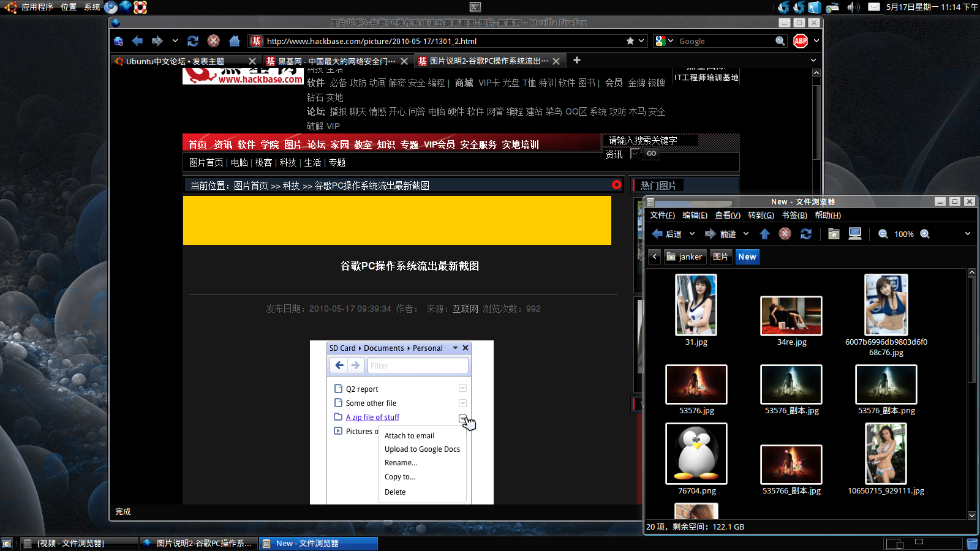Open back history dropdown in file browser
980x551 pixels.
692,234
